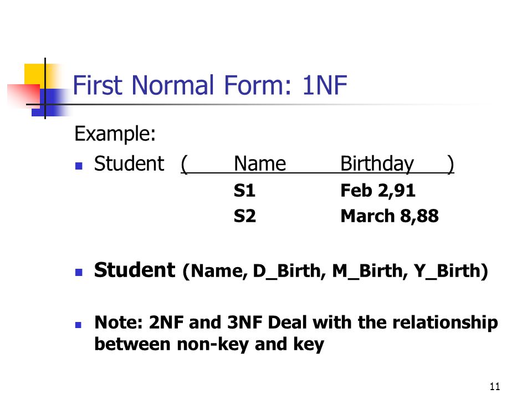Screen dimensions: 532x399
Task: Click the blue bullet beside Note line
Action: 78,325
